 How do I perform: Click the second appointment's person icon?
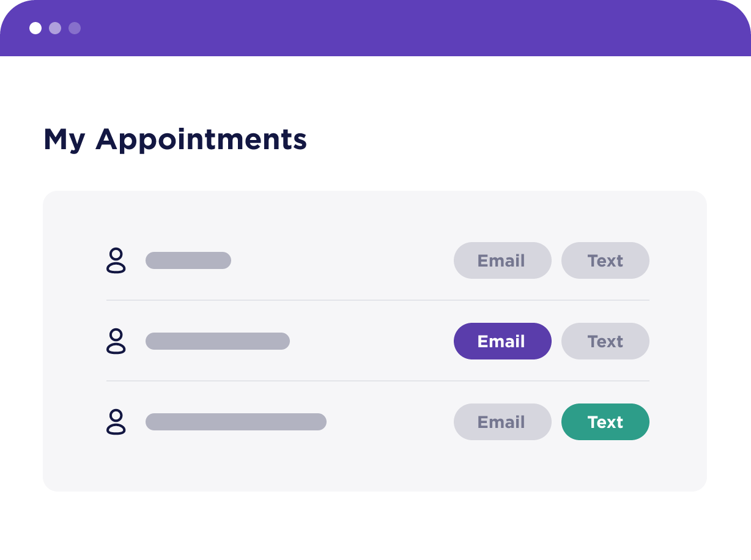point(116,341)
